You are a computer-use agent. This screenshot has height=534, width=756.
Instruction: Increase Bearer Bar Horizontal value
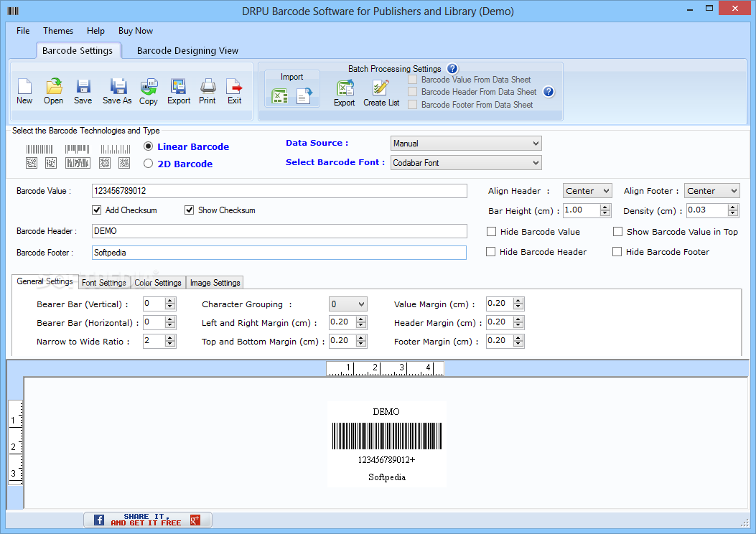[169, 319]
